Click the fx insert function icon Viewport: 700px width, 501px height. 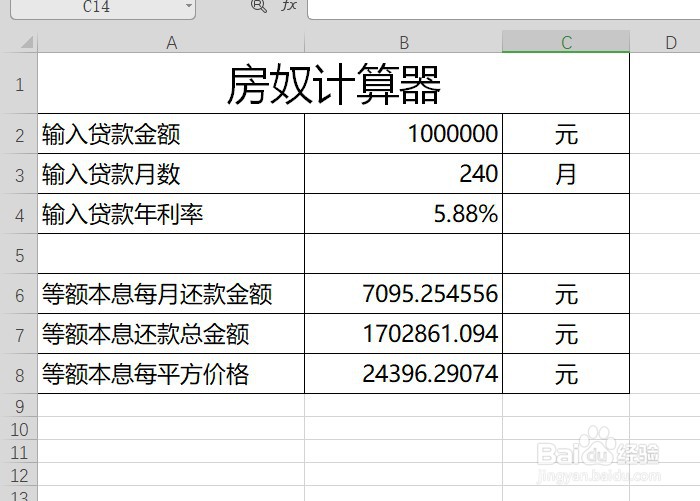[x=289, y=6]
